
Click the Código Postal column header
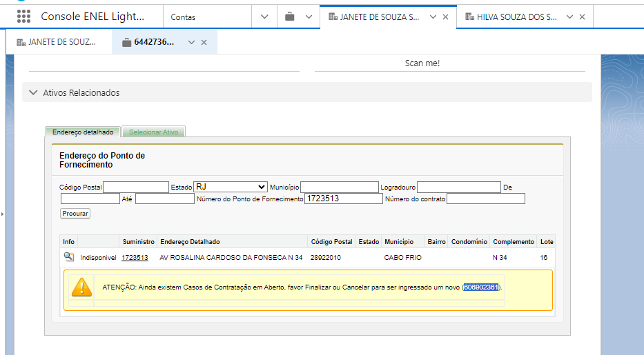[x=332, y=242]
